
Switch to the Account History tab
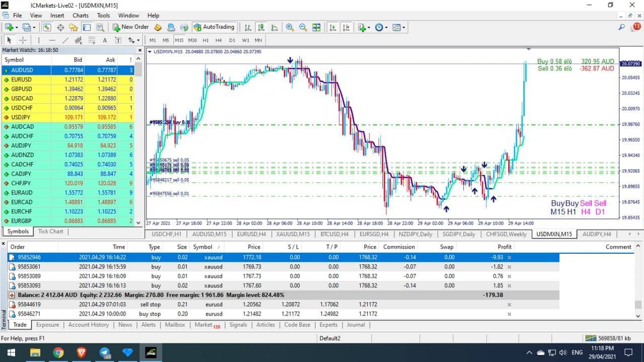point(89,325)
